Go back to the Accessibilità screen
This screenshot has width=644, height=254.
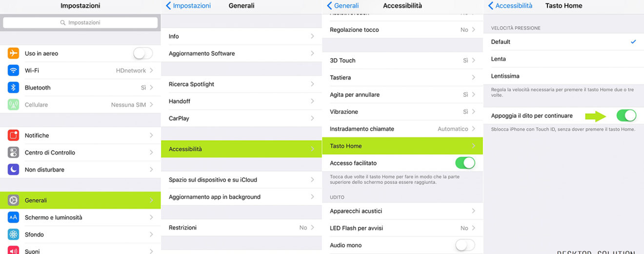point(510,6)
